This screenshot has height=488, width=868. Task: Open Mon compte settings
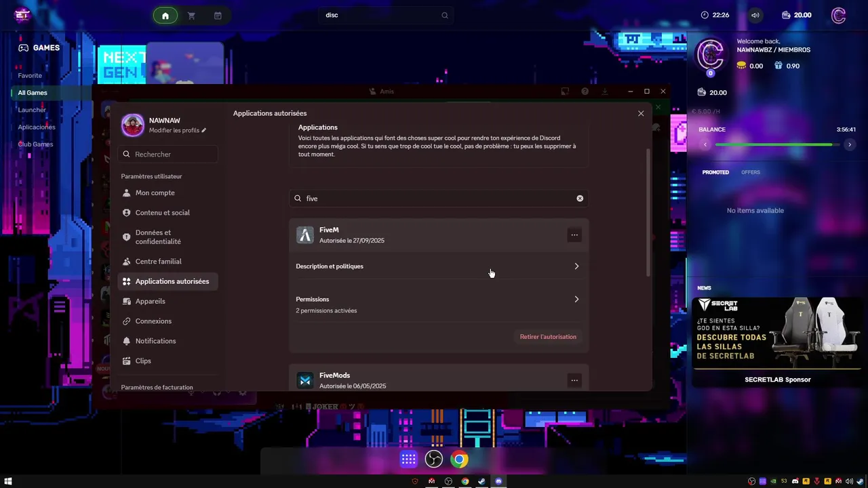tap(167, 193)
